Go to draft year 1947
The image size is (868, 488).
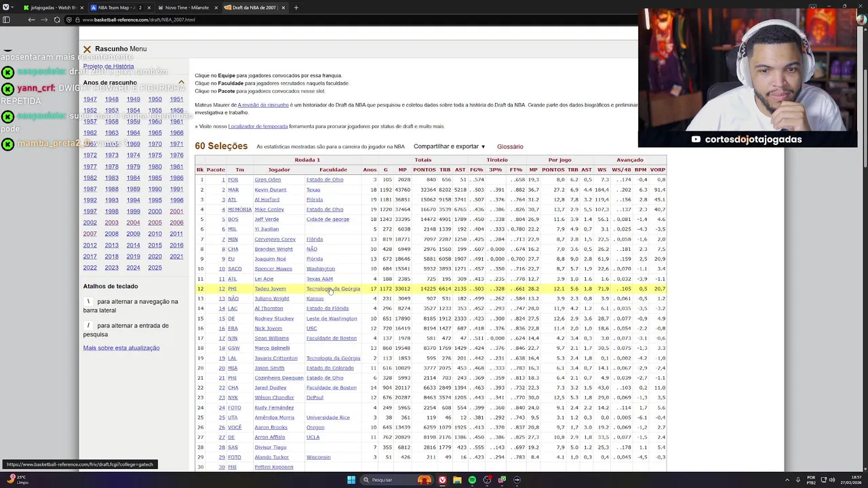pos(90,99)
